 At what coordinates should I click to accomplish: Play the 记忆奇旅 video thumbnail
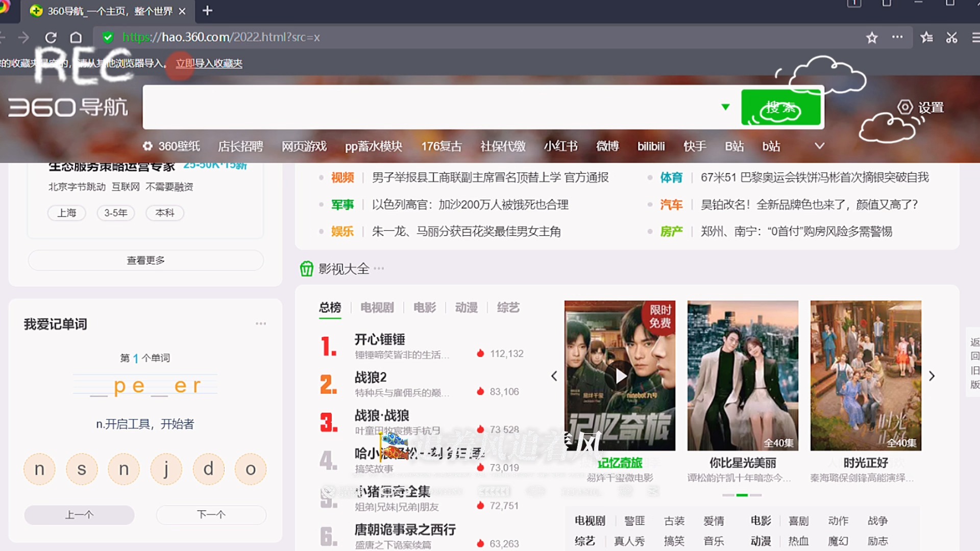pos(620,377)
